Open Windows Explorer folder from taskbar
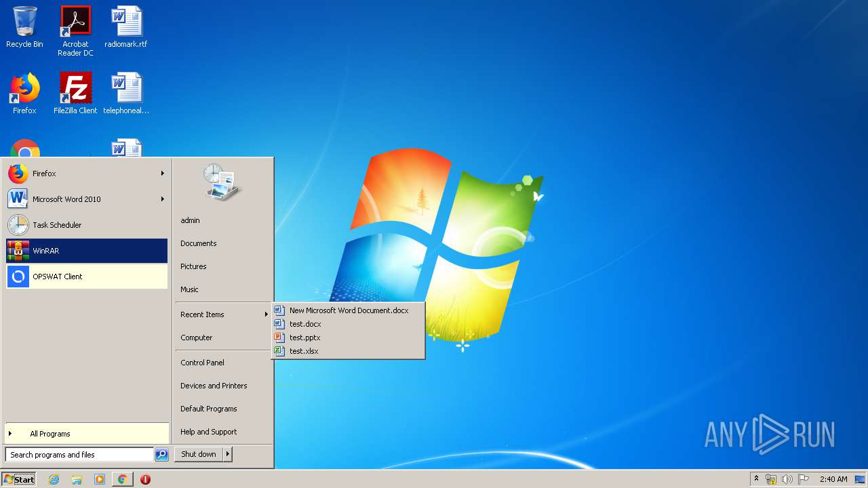Screen dimensions: 868x488 (77, 479)
